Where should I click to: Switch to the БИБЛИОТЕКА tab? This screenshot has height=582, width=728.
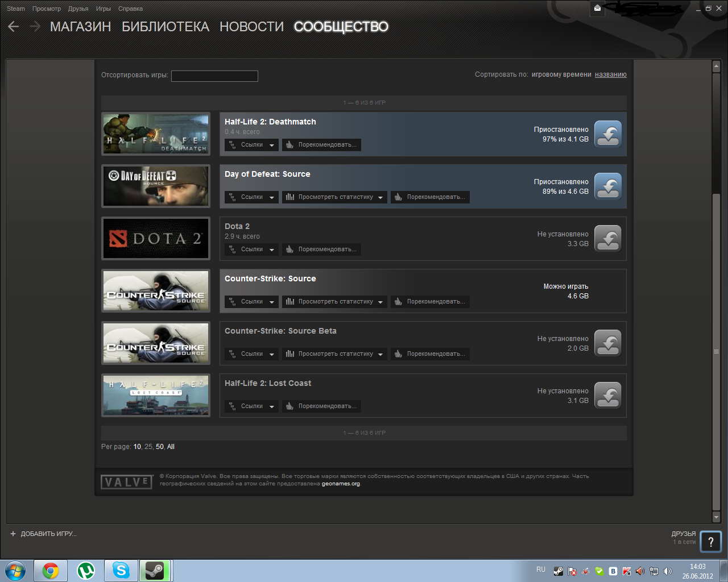click(x=166, y=27)
